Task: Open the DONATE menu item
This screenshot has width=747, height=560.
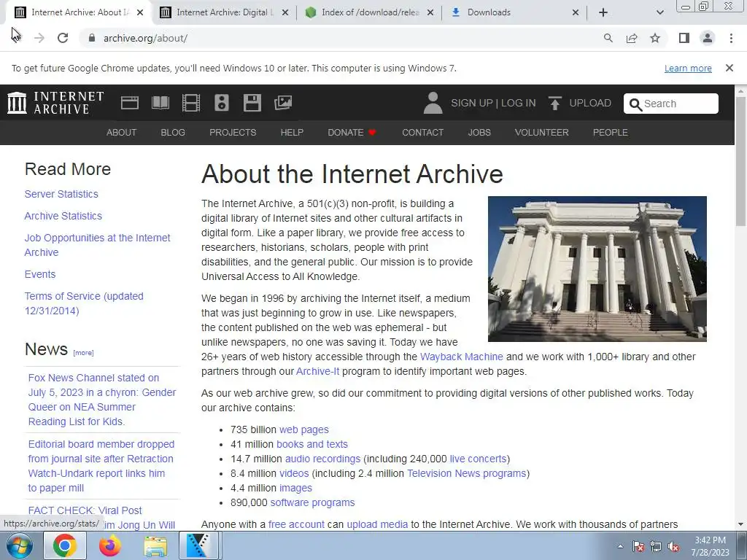Action: point(352,133)
